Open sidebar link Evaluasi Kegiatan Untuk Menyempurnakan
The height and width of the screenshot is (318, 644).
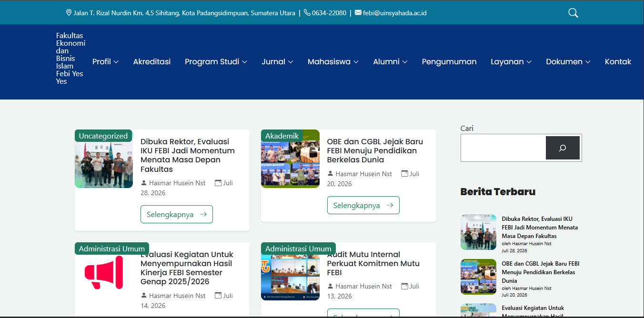(533, 312)
